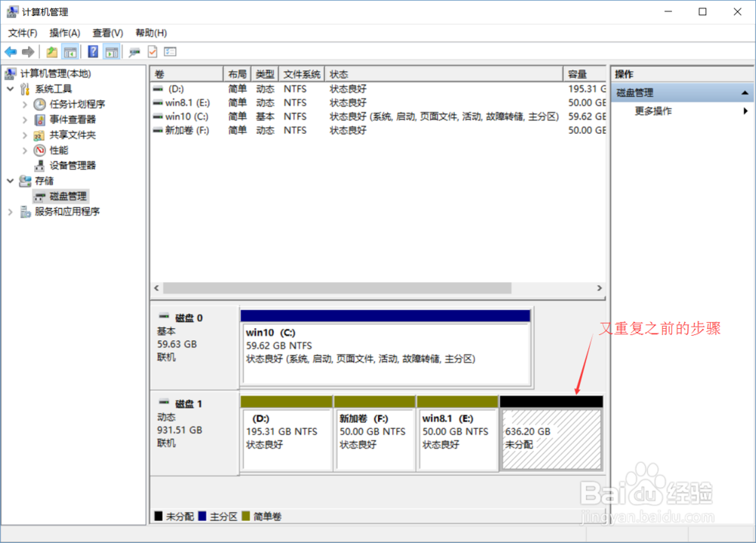Click the Event Viewer icon
The image size is (756, 543).
click(x=39, y=119)
